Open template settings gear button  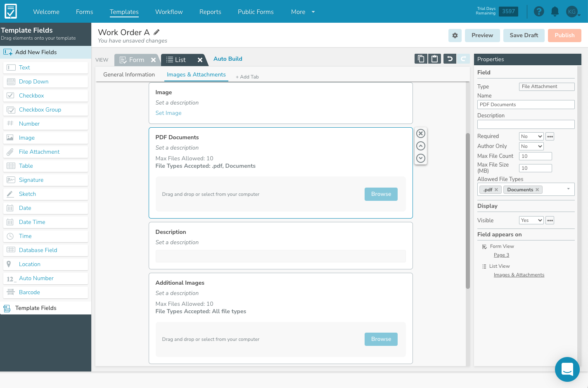pos(455,36)
